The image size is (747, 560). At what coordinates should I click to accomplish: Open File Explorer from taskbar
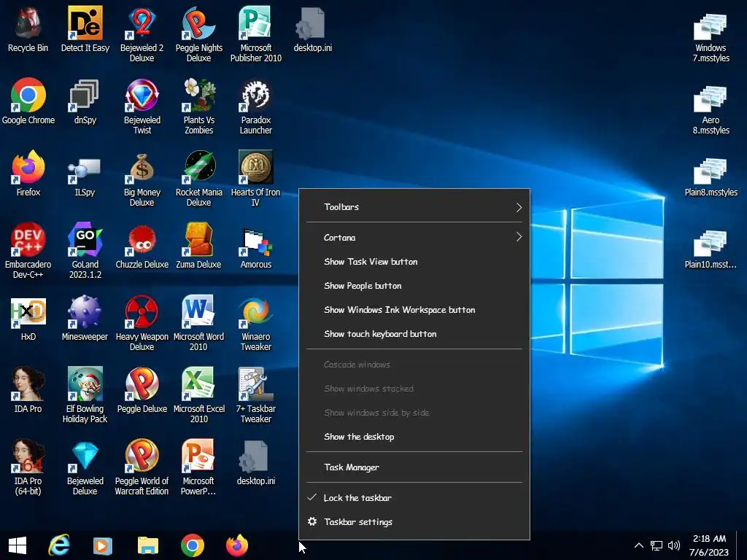[147, 545]
